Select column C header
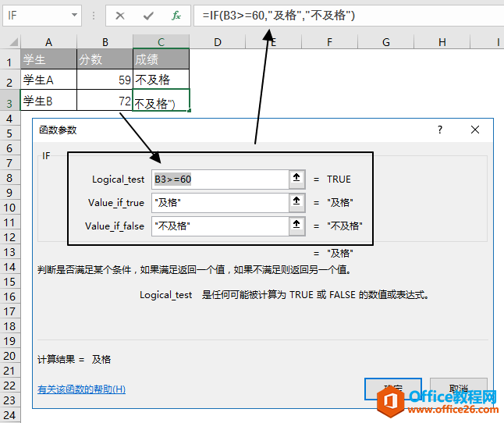The image size is (504, 423). coord(161,42)
